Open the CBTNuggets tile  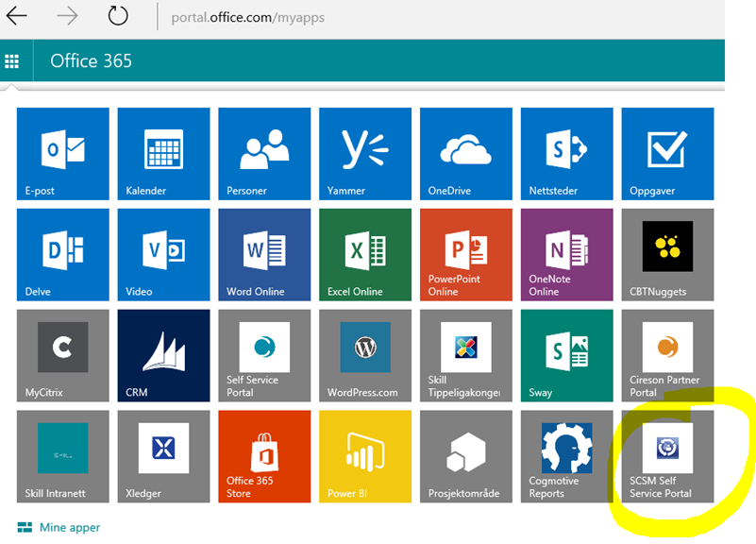tap(668, 255)
